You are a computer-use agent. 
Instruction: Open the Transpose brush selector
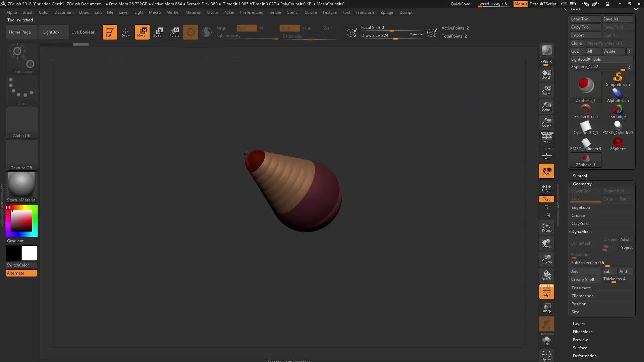click(22, 58)
